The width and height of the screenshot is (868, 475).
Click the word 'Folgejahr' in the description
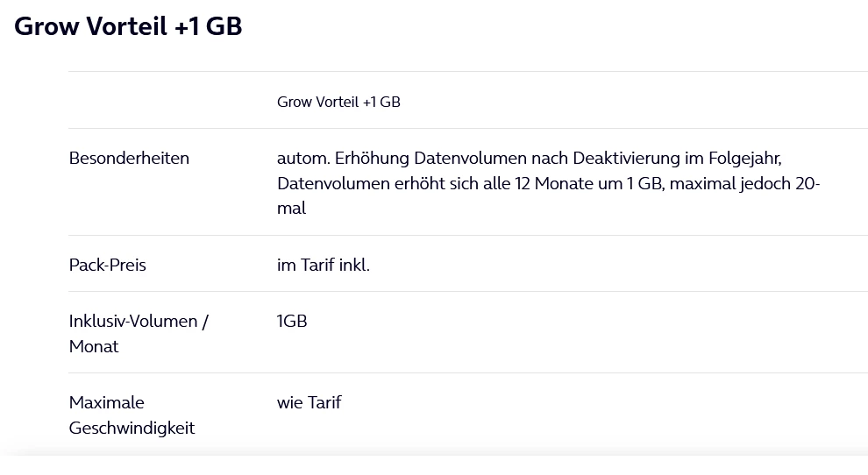click(x=742, y=159)
